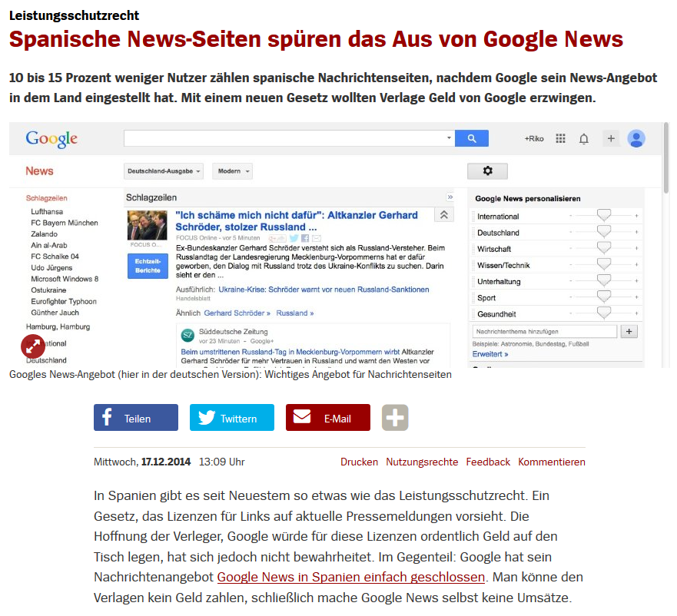Select Lufthansa topic in sidebar

click(47, 211)
